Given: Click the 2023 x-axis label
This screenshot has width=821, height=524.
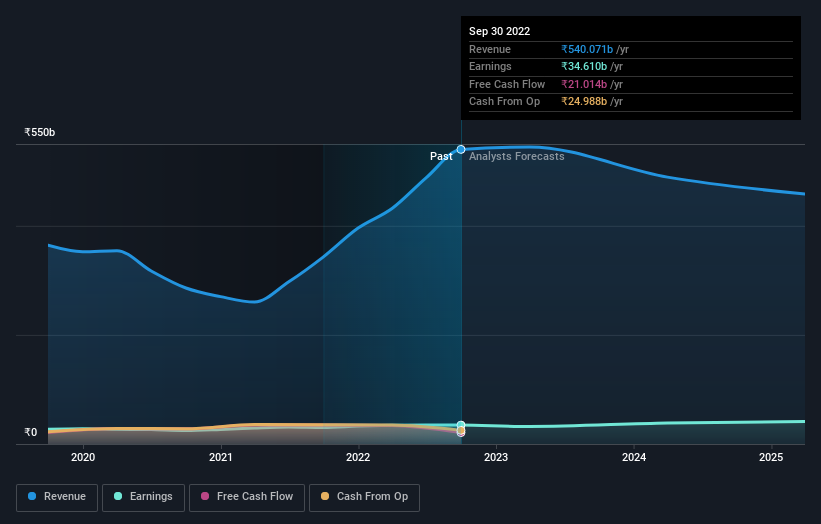Looking at the screenshot, I should point(496,458).
